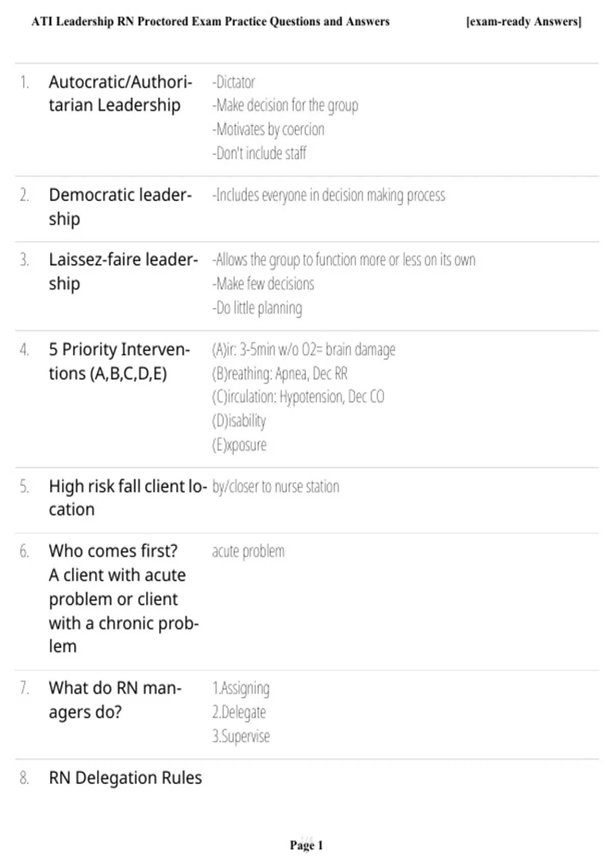Viewport: 613px width, 868px height.
Task: Click the '-Do little planning' line
Action: (257, 308)
